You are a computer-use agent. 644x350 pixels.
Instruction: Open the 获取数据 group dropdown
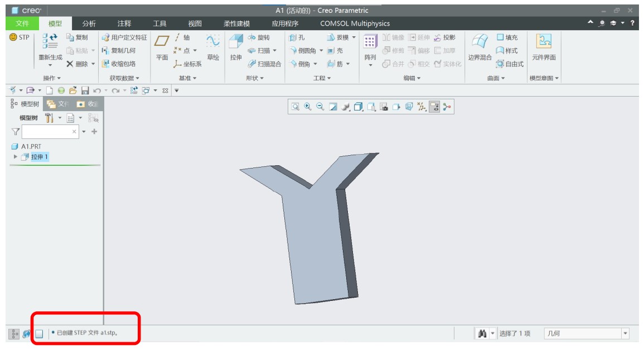coord(124,78)
